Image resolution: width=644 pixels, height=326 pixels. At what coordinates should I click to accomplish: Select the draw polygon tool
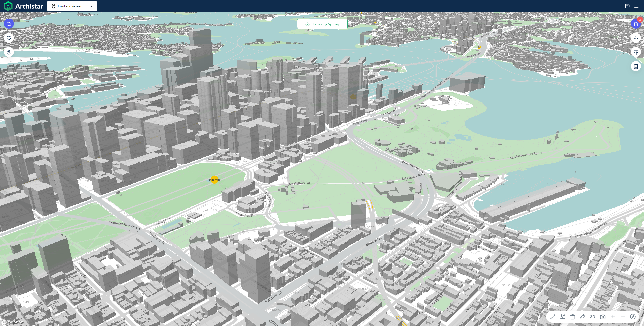click(x=562, y=317)
